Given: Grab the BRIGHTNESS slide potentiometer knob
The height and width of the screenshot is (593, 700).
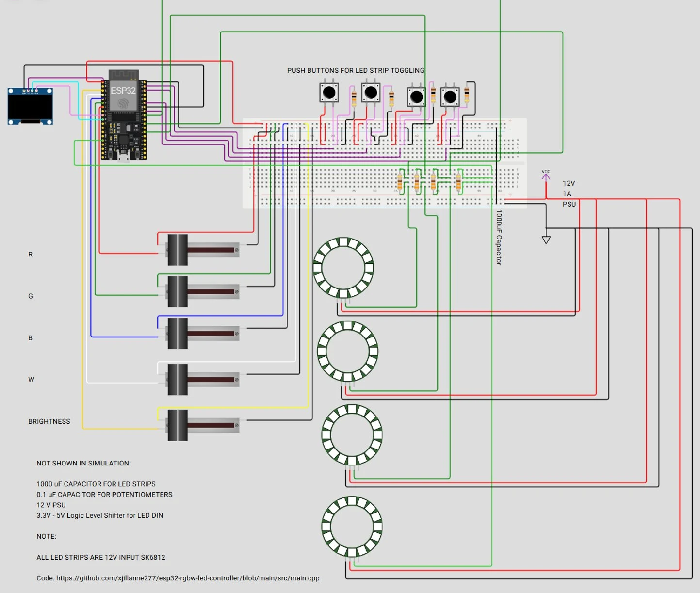Looking at the screenshot, I should [177, 425].
